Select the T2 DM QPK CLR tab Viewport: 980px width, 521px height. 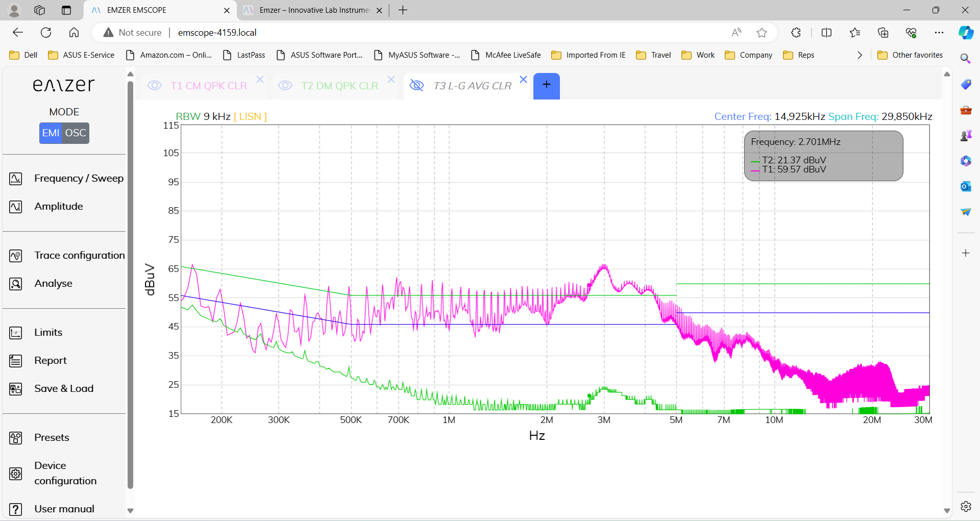point(340,86)
